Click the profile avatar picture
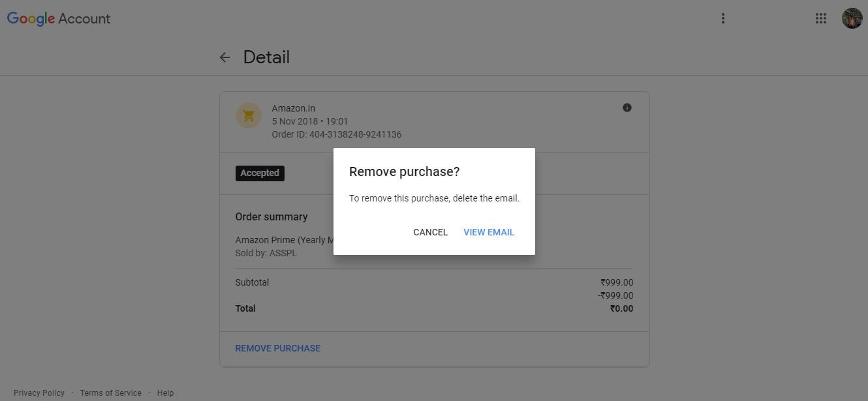 (852, 18)
